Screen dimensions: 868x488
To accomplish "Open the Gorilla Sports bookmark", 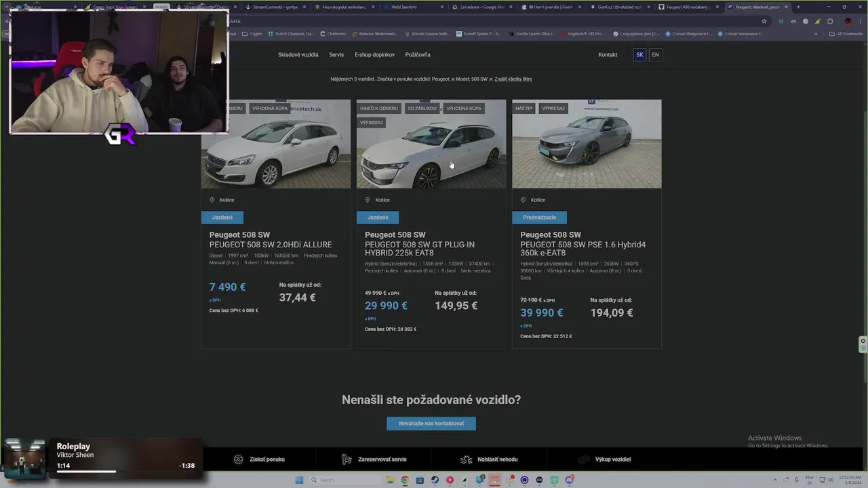I will pyautogui.click(x=532, y=33).
